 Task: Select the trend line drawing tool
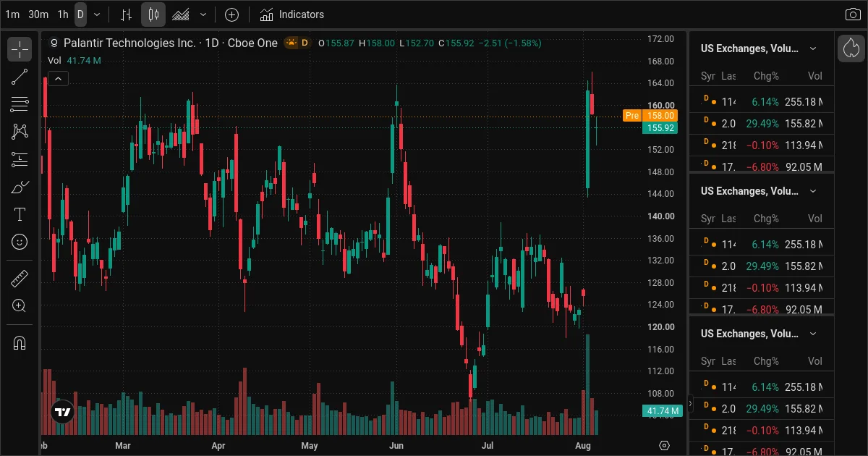(20, 77)
